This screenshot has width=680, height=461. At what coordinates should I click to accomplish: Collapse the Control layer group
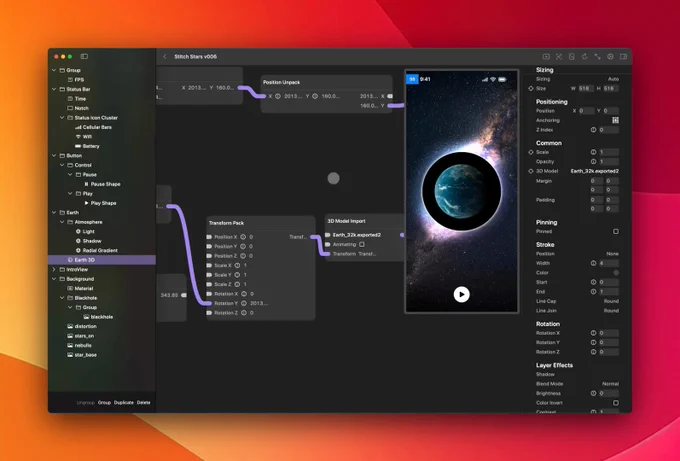click(62, 165)
